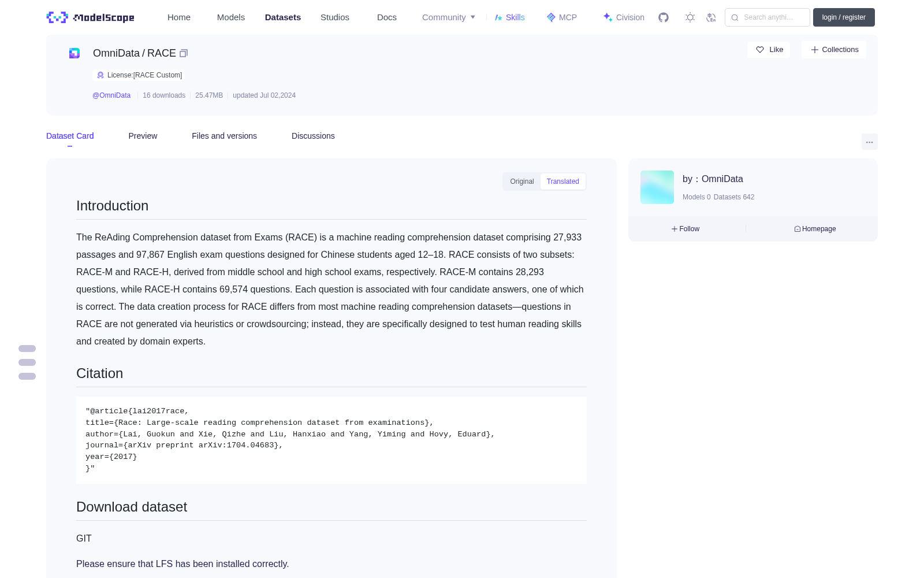This screenshot has width=924, height=578.
Task: Click the "by : OmniData" name
Action: point(713,179)
